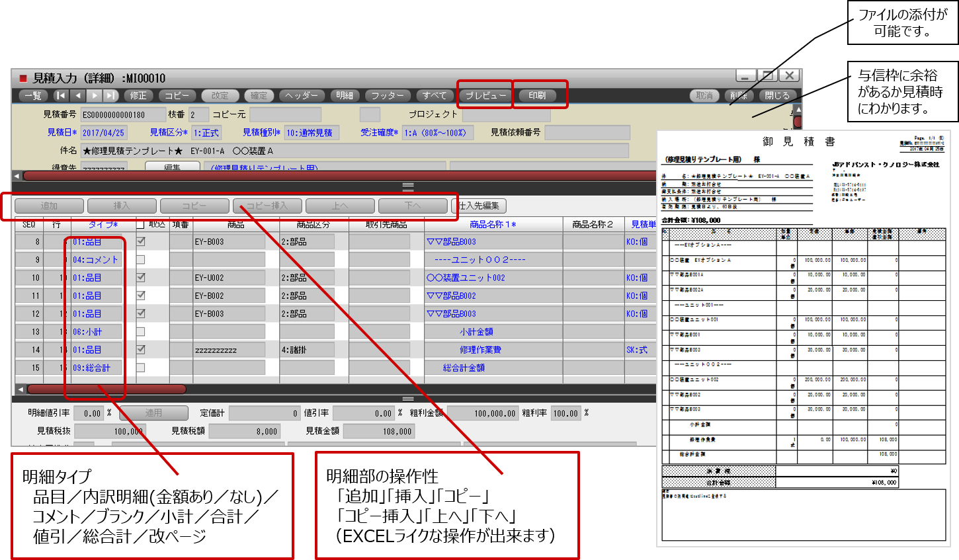Click splitter grip above the detail button row
This screenshot has width=959, height=560.
coord(407,186)
